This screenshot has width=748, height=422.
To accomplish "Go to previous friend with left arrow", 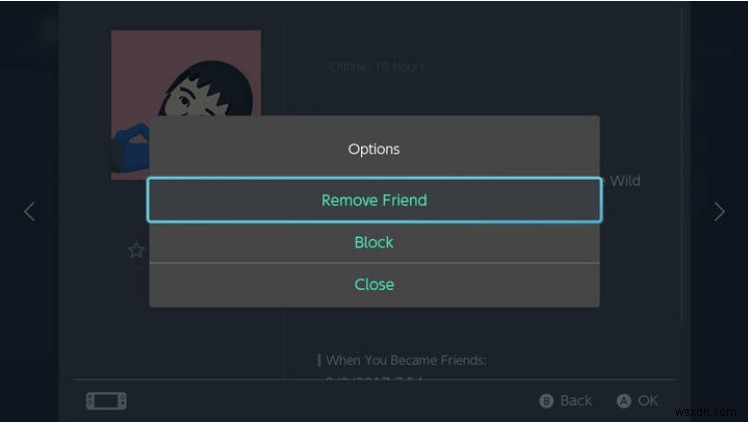I will (29, 211).
